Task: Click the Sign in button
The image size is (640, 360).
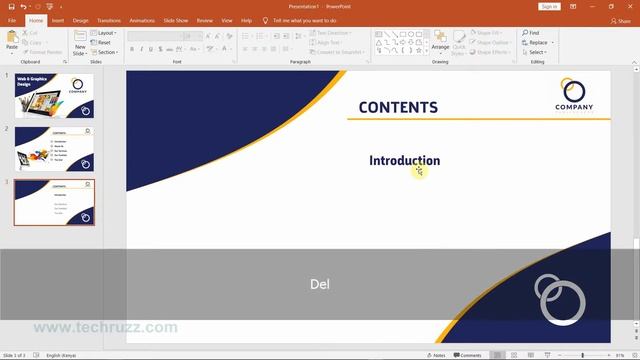Action: 549,7
